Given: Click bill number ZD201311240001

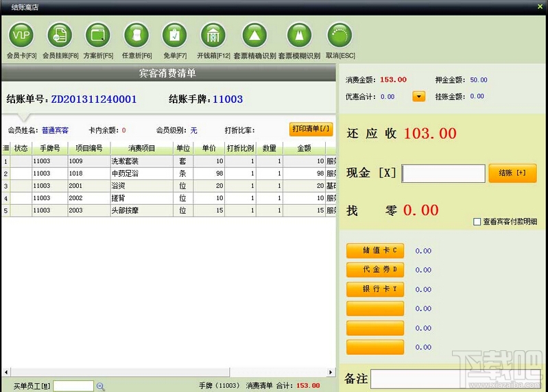Looking at the screenshot, I should (94, 99).
